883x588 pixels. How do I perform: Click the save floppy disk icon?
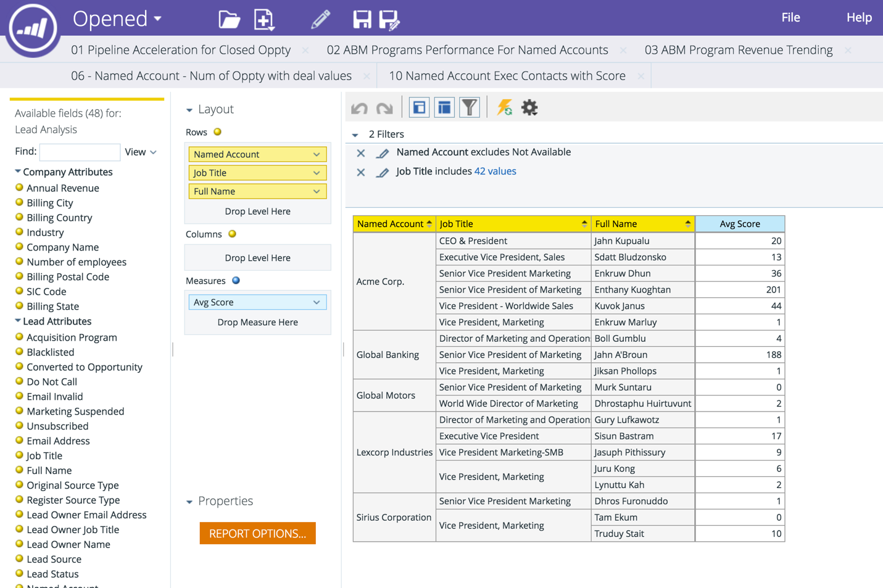click(x=362, y=20)
